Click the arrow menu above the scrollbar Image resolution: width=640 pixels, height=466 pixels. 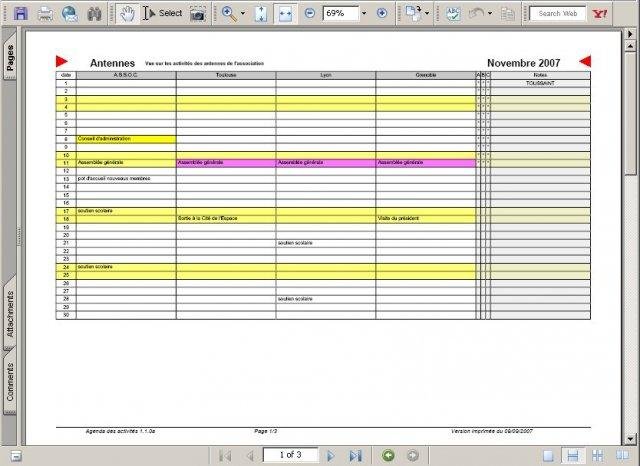pos(630,34)
